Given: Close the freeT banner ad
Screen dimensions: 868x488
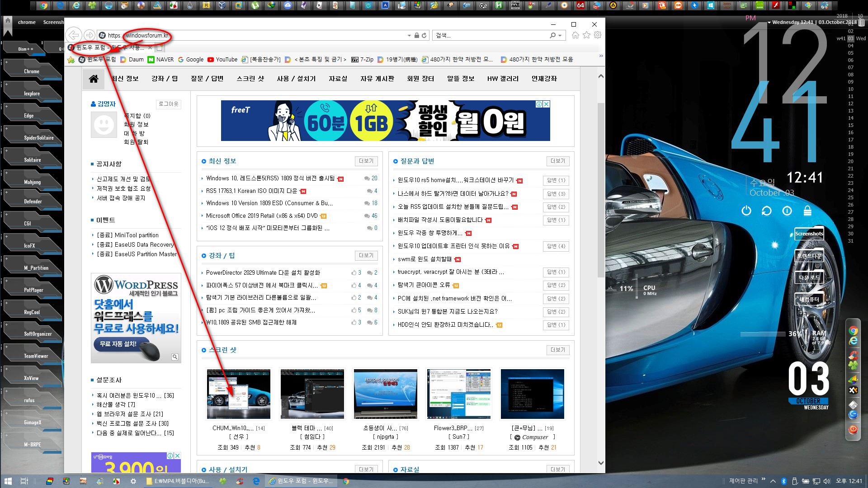Looking at the screenshot, I should tap(546, 104).
